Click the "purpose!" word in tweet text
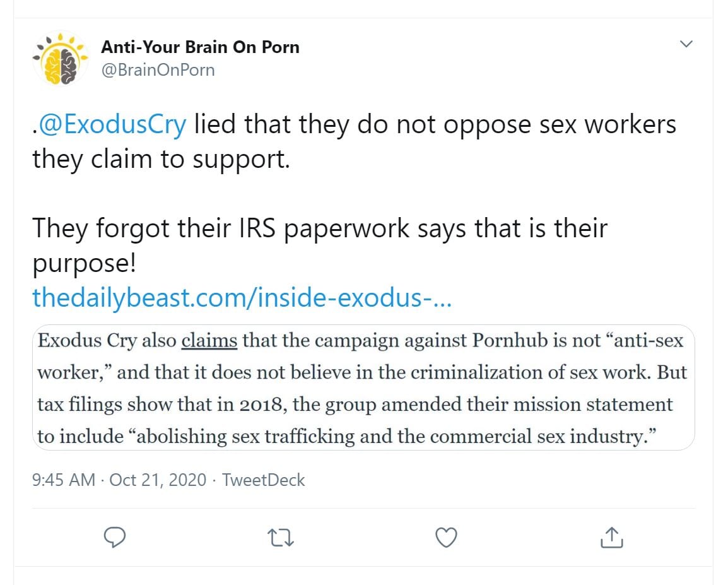Screen dimensions: 728x585 (x=84, y=263)
